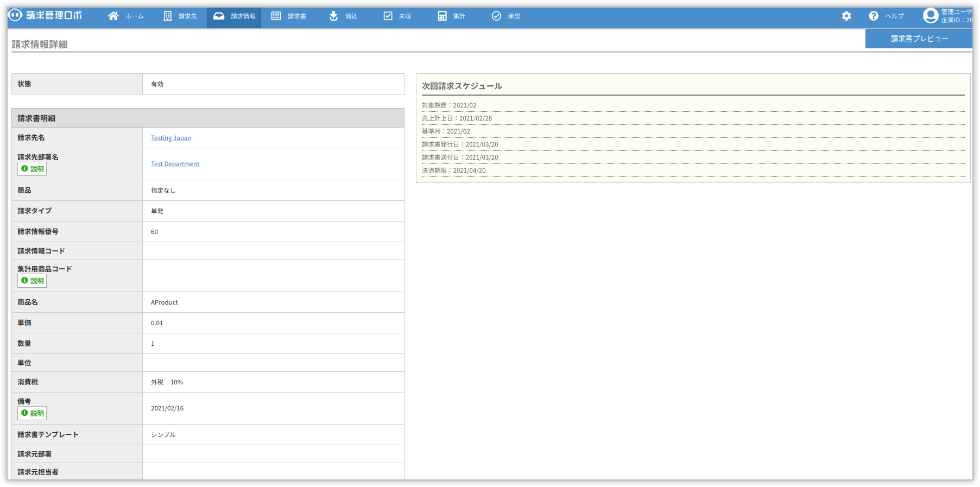
Task: Click the 外税 10% tax value
Action: point(167,382)
